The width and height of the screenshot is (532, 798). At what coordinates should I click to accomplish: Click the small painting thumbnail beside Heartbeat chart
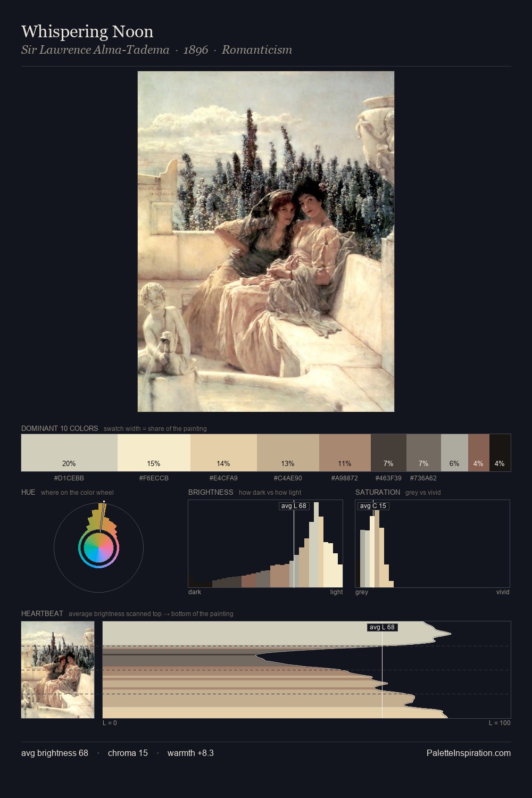click(57, 670)
